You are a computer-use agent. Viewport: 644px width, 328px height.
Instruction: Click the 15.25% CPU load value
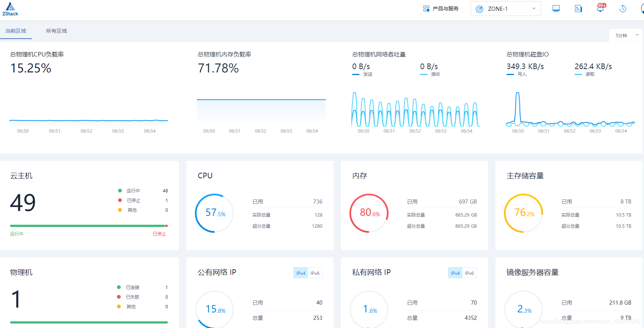pyautogui.click(x=31, y=68)
